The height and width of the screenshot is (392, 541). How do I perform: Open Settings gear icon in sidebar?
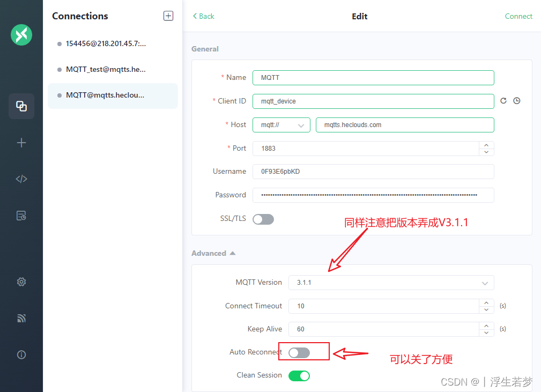(x=21, y=282)
